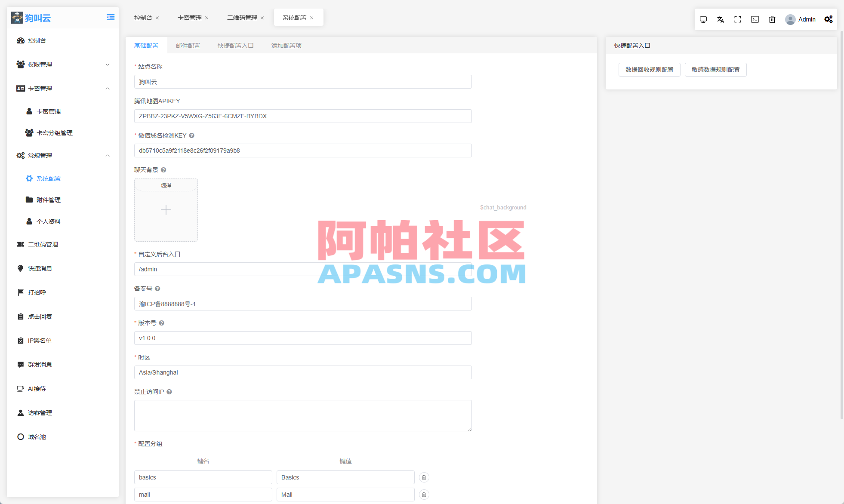Select 附件管理 in the sidebar
The image size is (844, 504).
pyautogui.click(x=48, y=200)
